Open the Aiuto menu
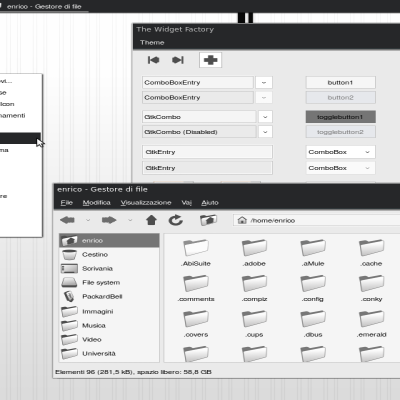 click(x=210, y=203)
